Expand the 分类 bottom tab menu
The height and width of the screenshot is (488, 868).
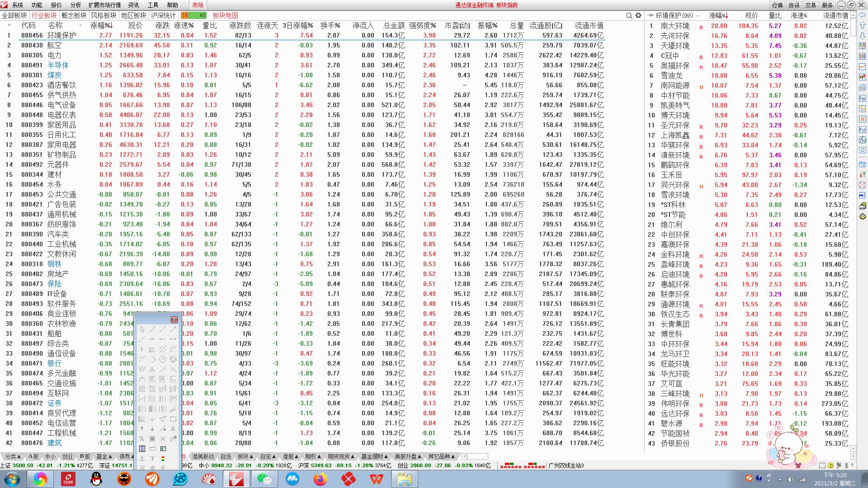coord(13,456)
